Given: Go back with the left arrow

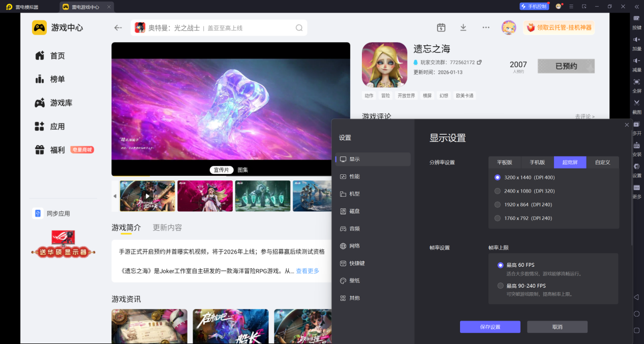Looking at the screenshot, I should tap(118, 28).
